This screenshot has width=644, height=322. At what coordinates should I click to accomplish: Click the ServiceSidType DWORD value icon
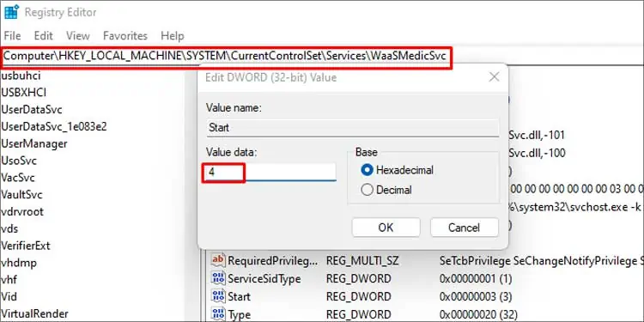tap(218, 278)
